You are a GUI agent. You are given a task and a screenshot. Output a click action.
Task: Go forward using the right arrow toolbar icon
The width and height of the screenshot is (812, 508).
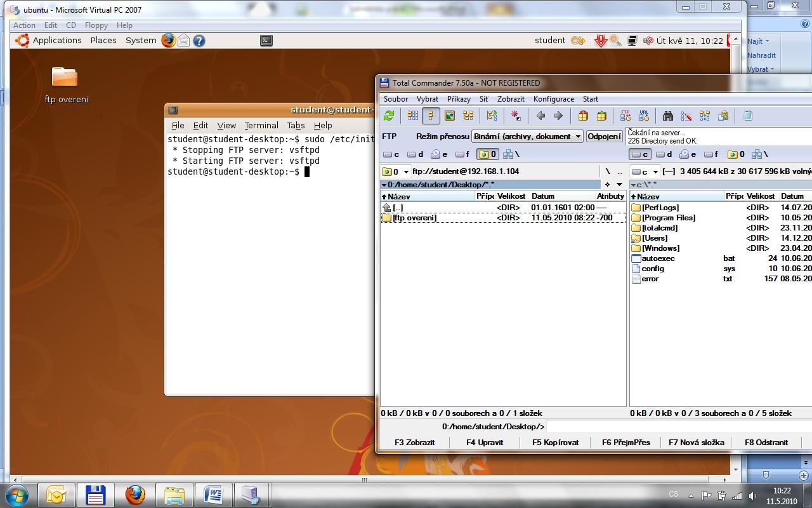tap(558, 116)
